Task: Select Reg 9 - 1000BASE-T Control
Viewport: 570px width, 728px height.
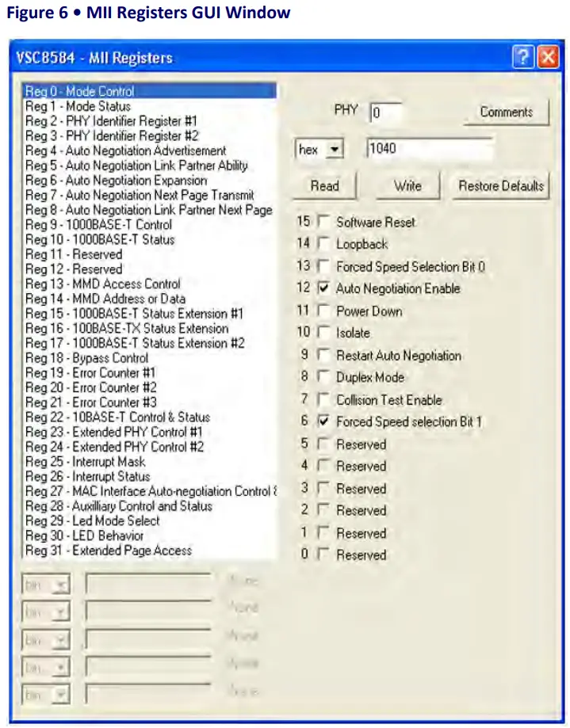Action: pyautogui.click(x=150, y=225)
